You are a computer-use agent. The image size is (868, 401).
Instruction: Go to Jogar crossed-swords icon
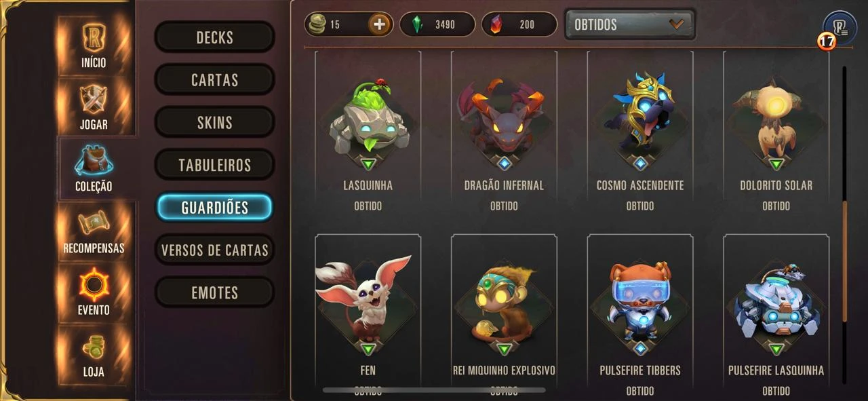pos(94,106)
